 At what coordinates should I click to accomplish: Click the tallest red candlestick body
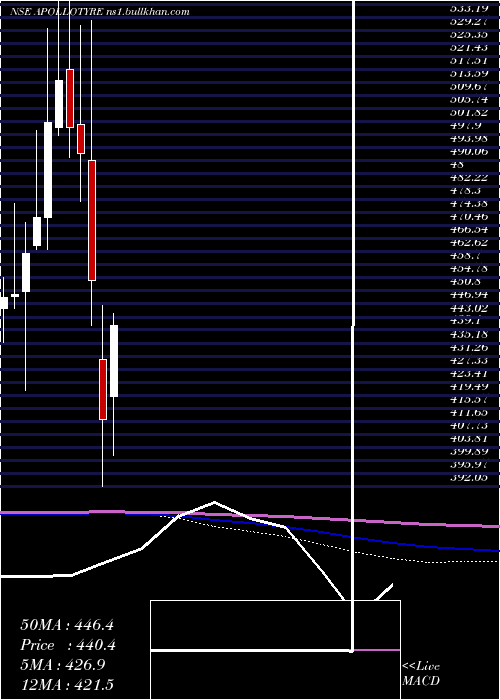tap(92, 221)
